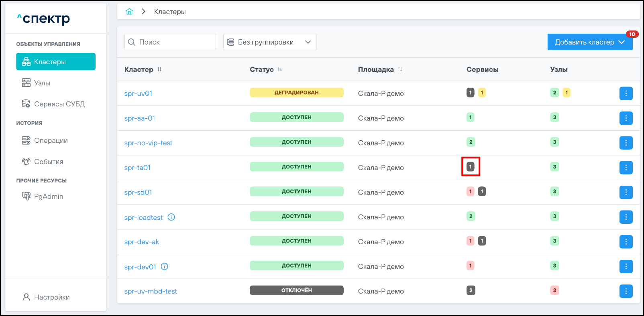
Task: Click the info icon beside spr-dev01
Action: click(165, 267)
